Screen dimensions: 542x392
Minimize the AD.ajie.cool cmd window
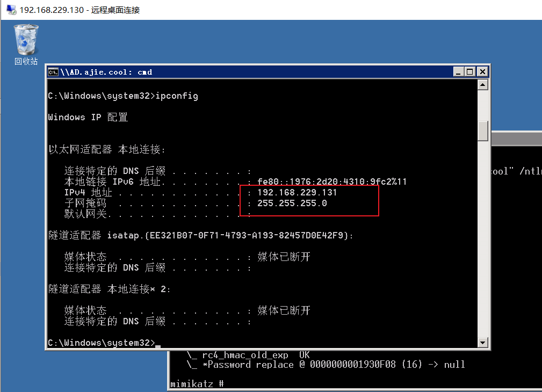point(458,72)
